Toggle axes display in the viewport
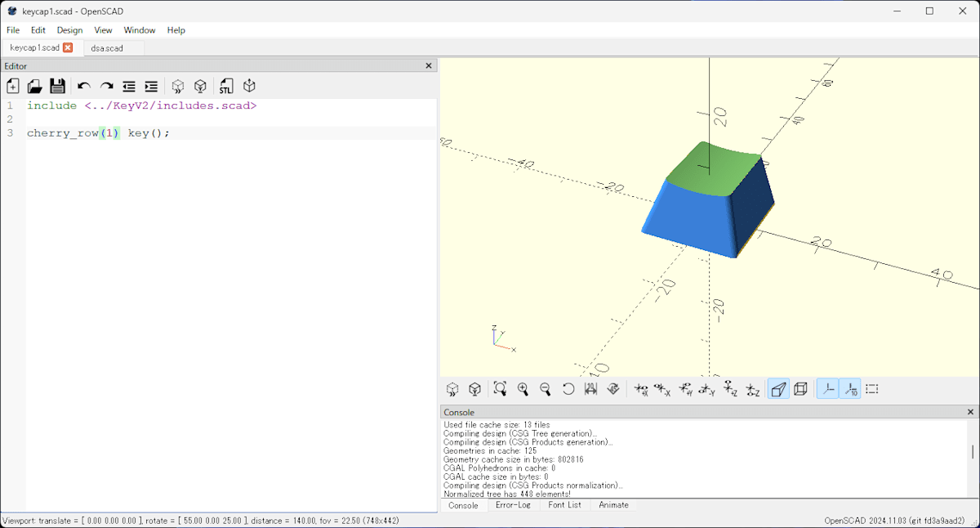Viewport: 980px width, 528px height. coord(828,389)
